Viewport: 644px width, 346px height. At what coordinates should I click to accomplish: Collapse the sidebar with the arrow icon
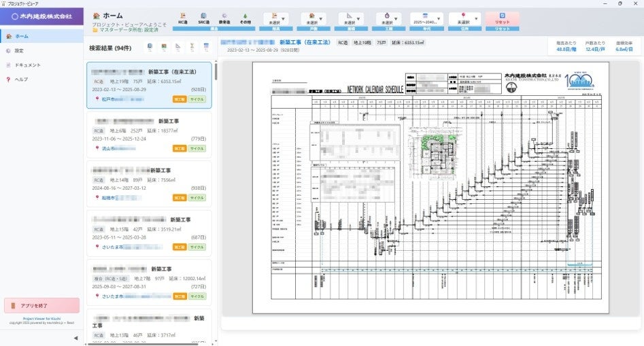pos(75,338)
